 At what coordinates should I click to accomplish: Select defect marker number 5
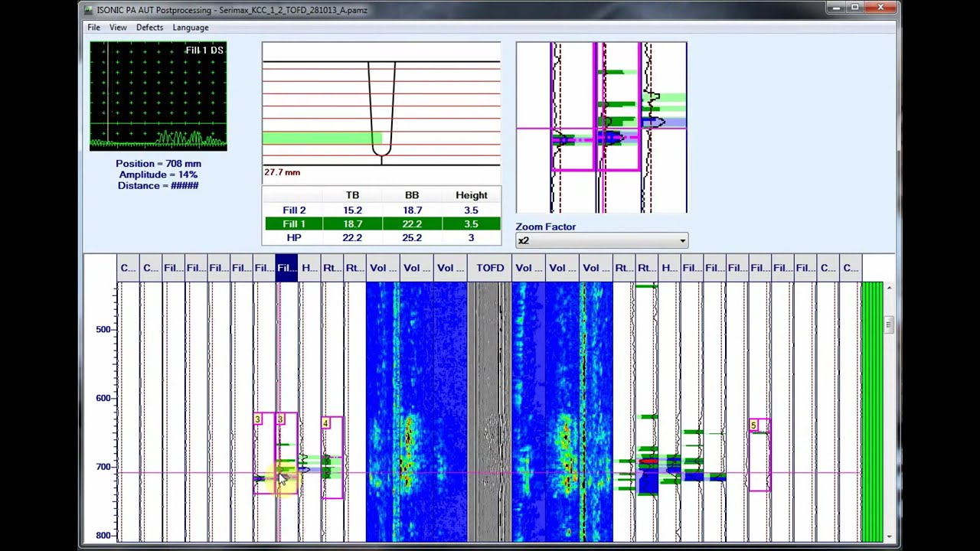[753, 425]
